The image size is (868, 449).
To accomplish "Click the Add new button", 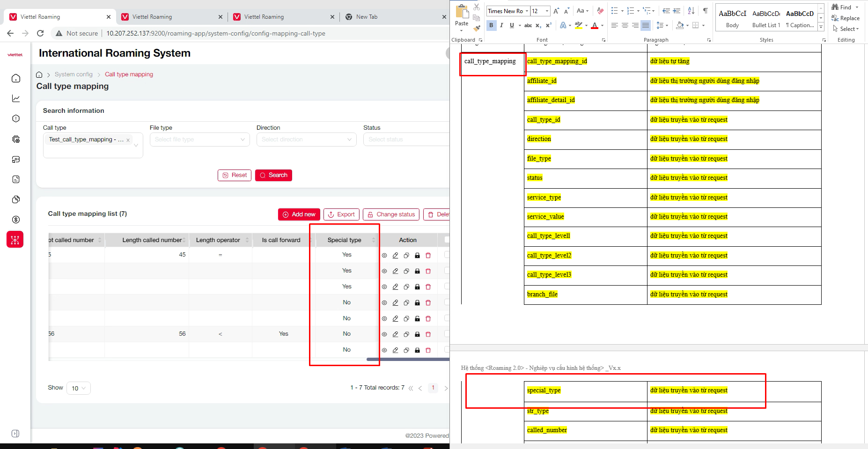I will pos(299,214).
